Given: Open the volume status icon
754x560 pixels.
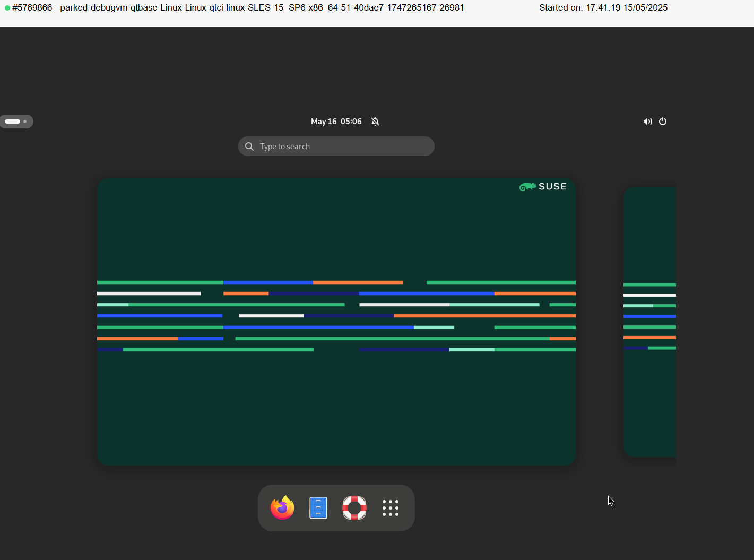Looking at the screenshot, I should (647, 122).
